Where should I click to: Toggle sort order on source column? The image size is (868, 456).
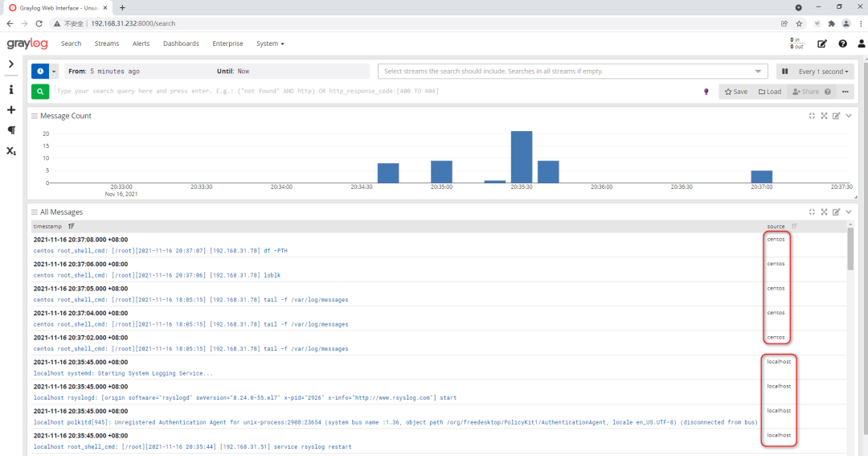(x=794, y=227)
